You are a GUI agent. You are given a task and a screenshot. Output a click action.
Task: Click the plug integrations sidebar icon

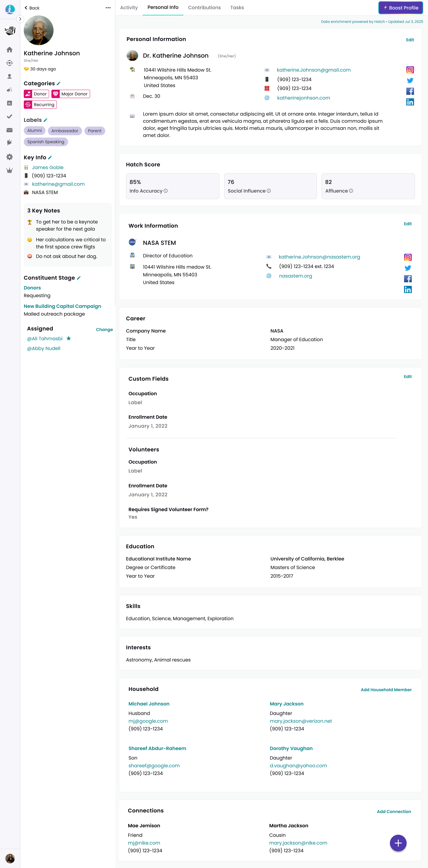(x=9, y=143)
